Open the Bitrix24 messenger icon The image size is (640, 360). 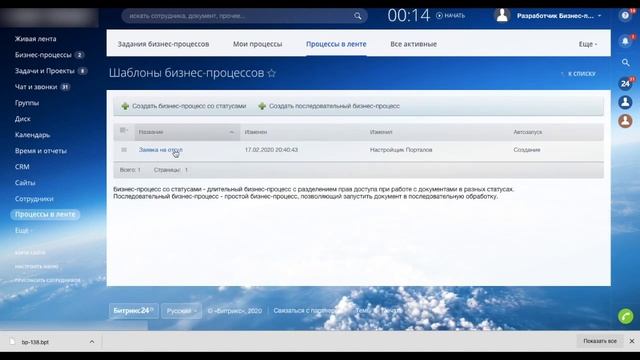(625, 84)
